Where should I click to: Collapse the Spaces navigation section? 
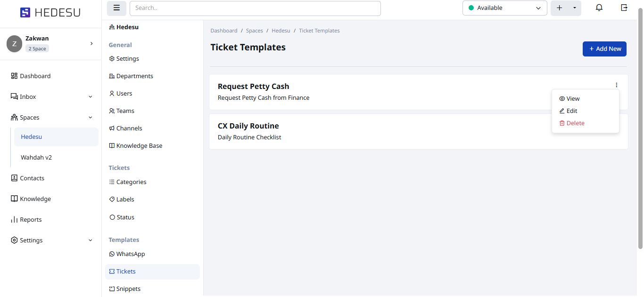[x=91, y=118]
